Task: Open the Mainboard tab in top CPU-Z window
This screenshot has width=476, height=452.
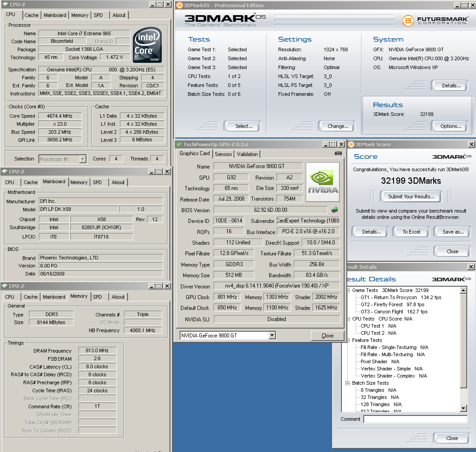Action: [55, 15]
